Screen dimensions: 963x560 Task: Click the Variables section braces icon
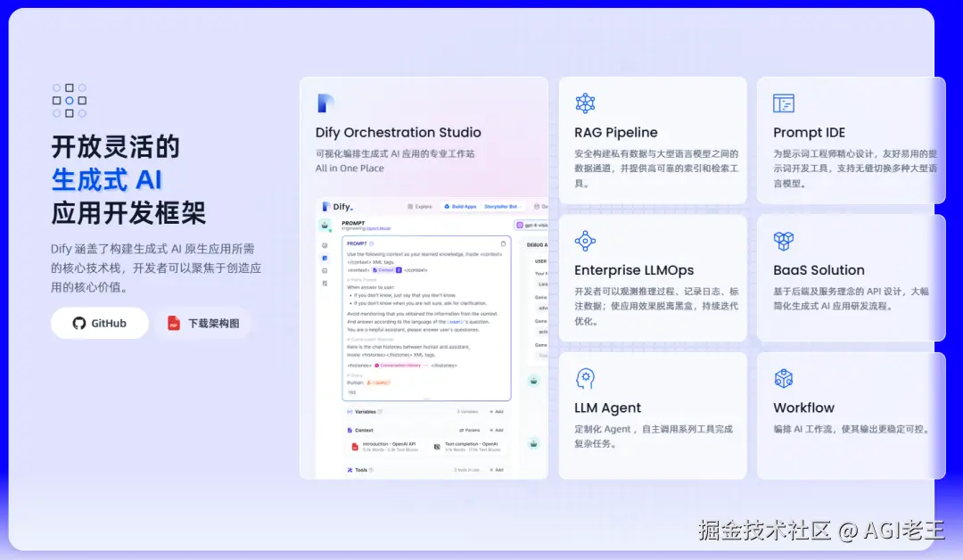[x=350, y=412]
